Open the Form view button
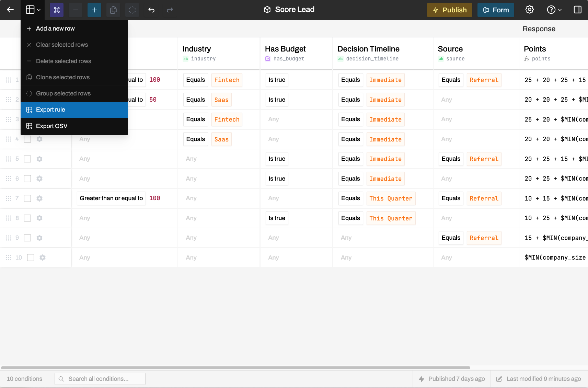Screen dimensions: 588x388 pyautogui.click(x=496, y=10)
